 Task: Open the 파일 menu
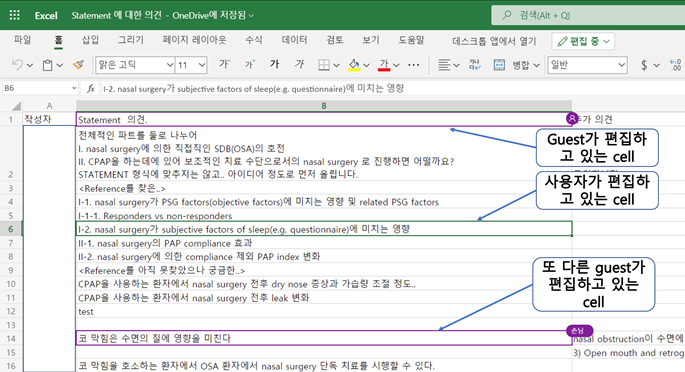click(22, 40)
